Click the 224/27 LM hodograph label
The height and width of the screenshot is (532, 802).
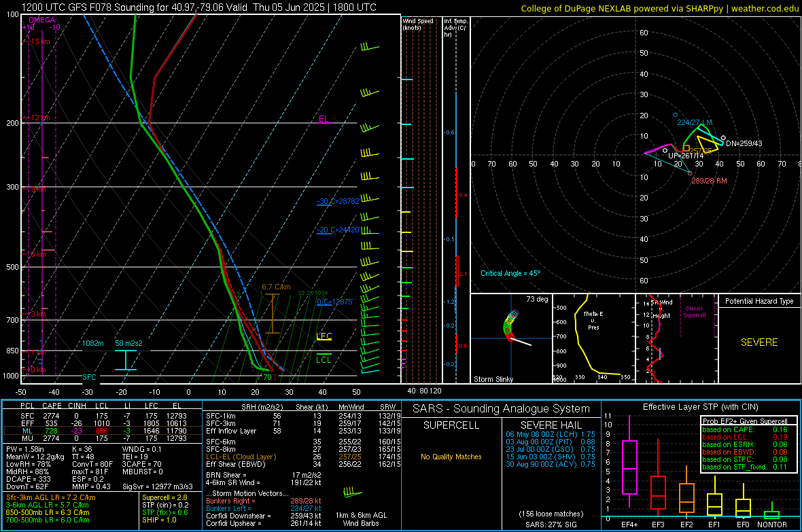click(x=695, y=123)
